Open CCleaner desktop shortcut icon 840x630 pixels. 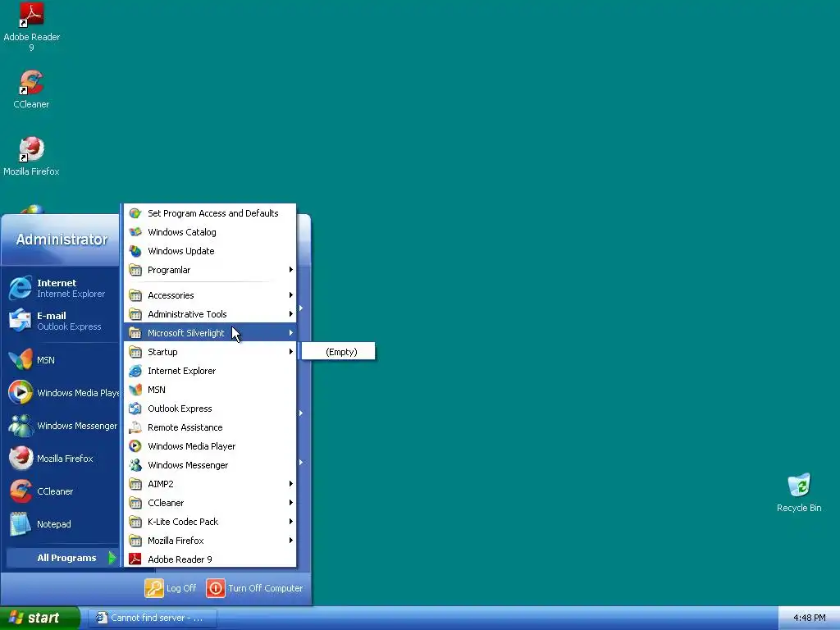[x=31, y=82]
